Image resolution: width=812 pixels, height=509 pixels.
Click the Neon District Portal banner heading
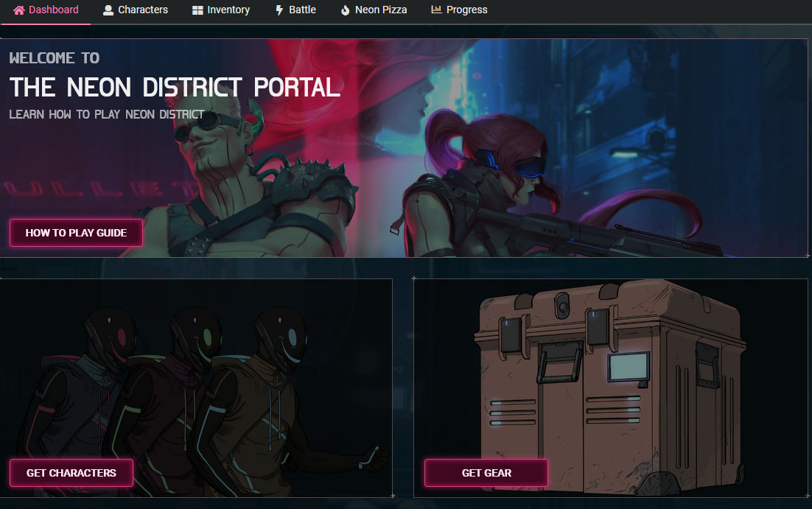[175, 87]
